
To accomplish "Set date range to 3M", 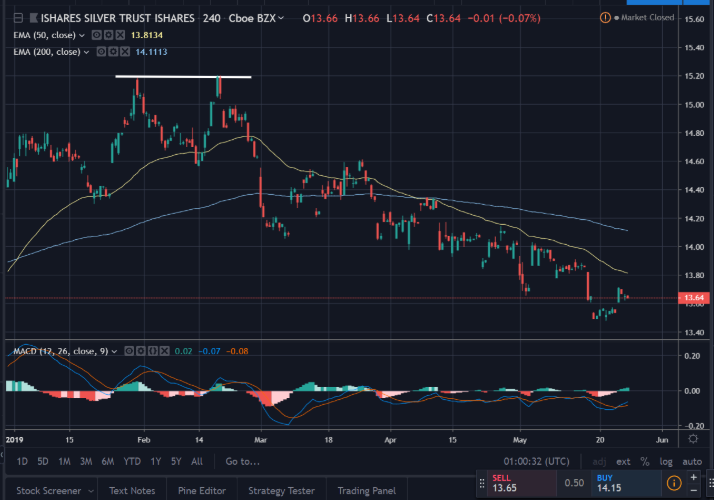I will point(86,462).
